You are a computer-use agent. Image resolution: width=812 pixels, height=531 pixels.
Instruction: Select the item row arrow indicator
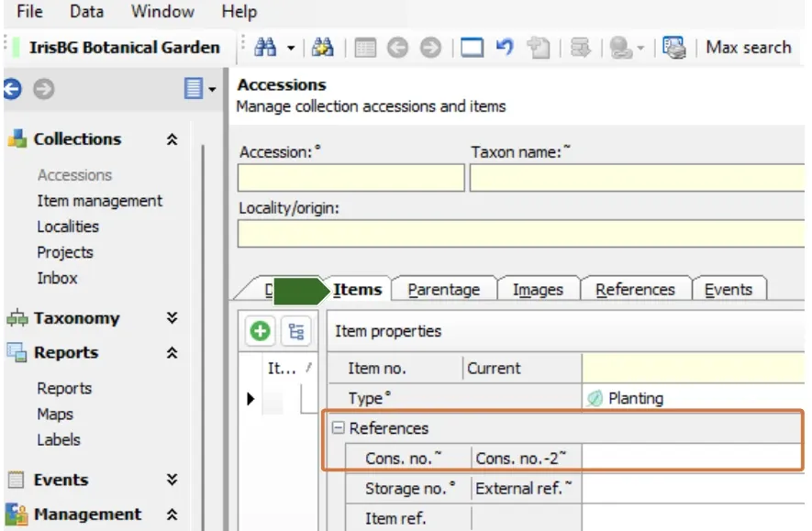[250, 399]
